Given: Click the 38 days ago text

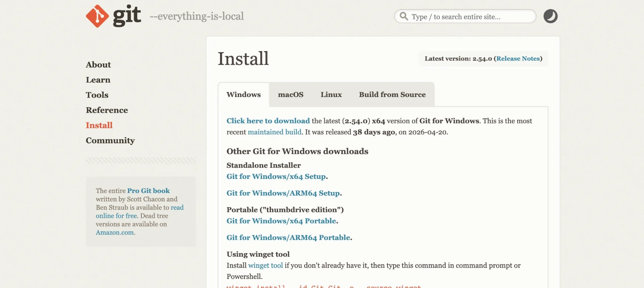Looking at the screenshot, I should tap(374, 132).
